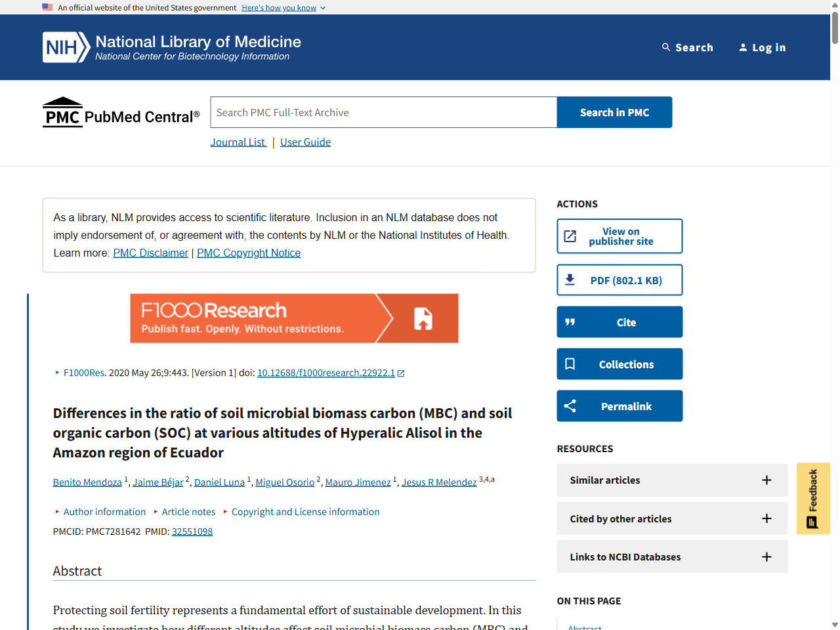The image size is (840, 630).
Task: Click the PMC PubMed Central logo
Action: (121, 113)
